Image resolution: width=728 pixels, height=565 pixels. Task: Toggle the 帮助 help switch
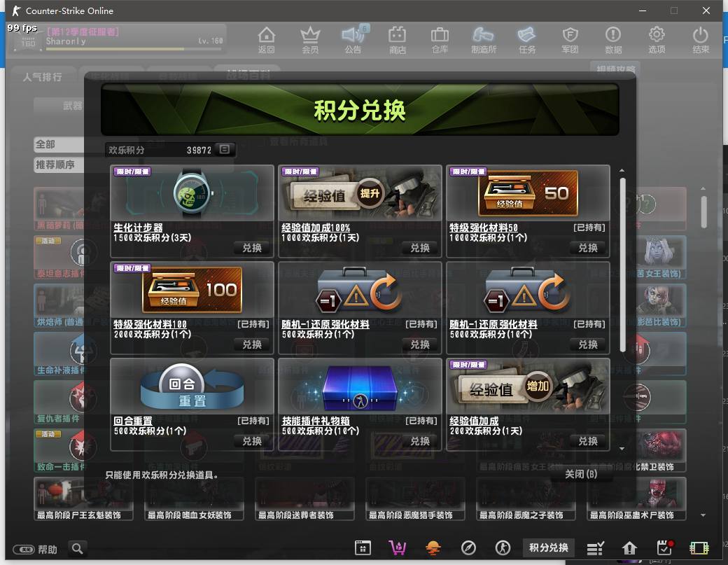pos(24,549)
